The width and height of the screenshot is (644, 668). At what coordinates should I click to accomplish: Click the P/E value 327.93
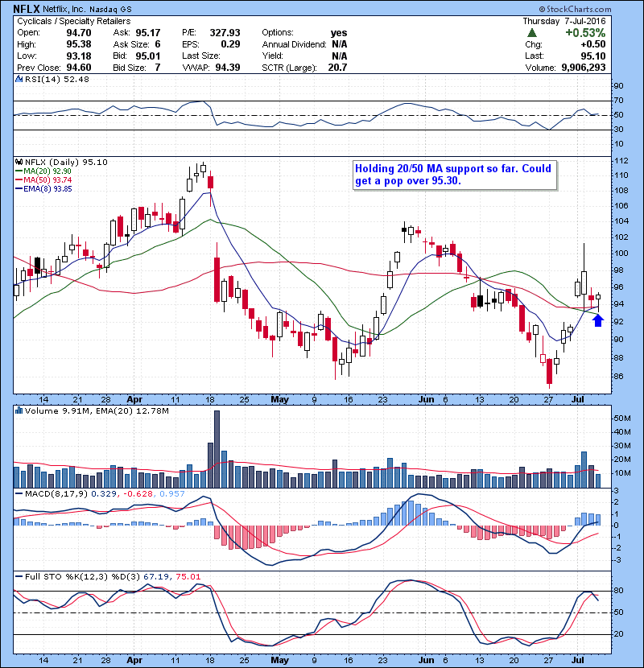tap(225, 33)
